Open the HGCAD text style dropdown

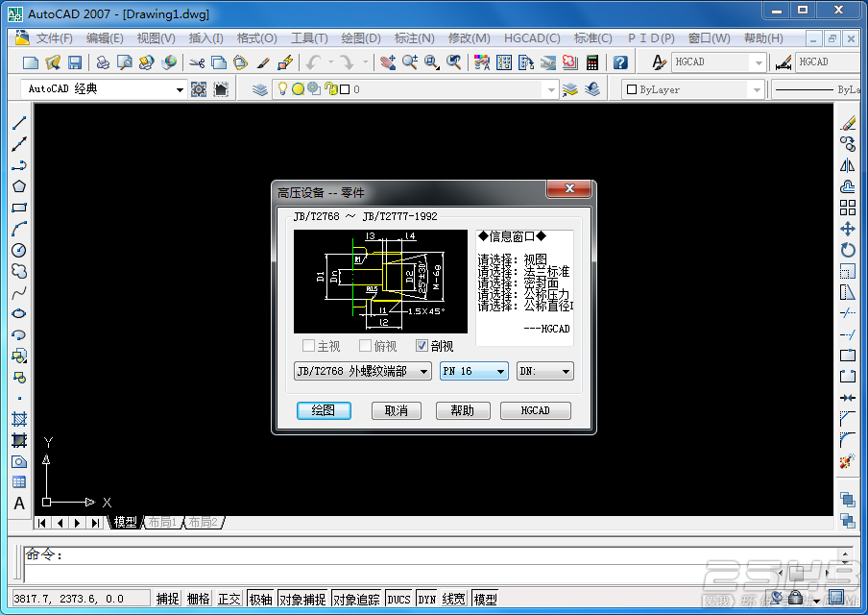tap(718, 62)
